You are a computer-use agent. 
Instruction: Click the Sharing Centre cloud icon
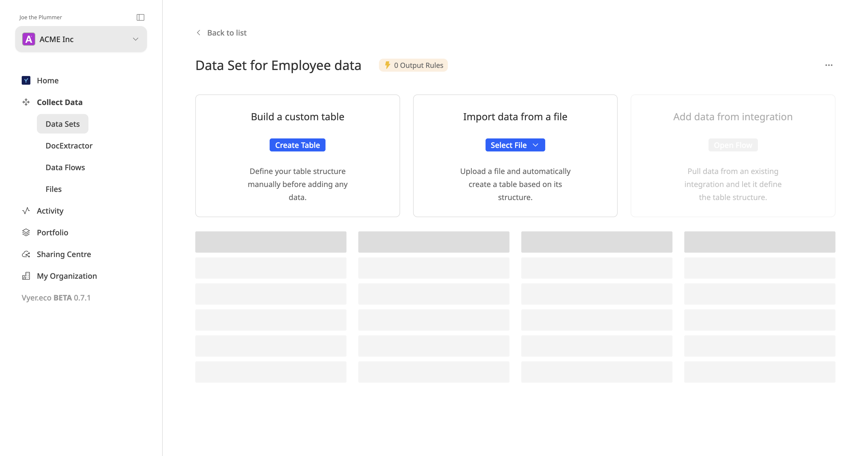pyautogui.click(x=26, y=254)
